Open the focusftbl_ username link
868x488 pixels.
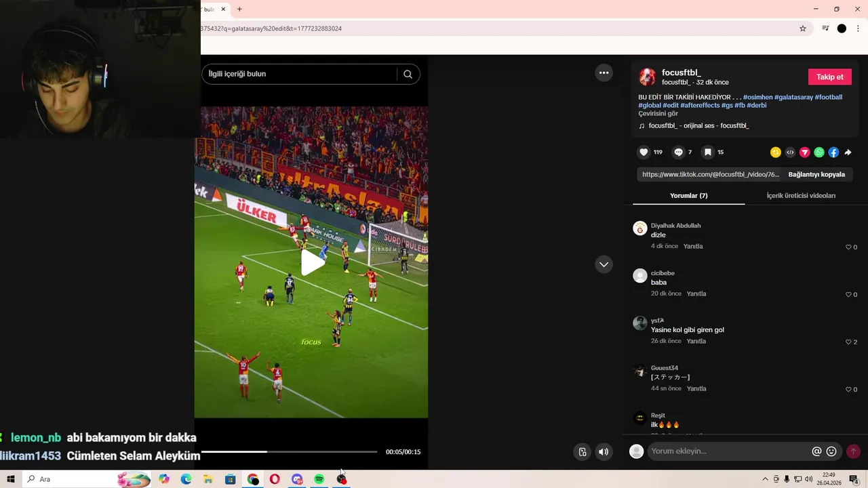pos(681,73)
